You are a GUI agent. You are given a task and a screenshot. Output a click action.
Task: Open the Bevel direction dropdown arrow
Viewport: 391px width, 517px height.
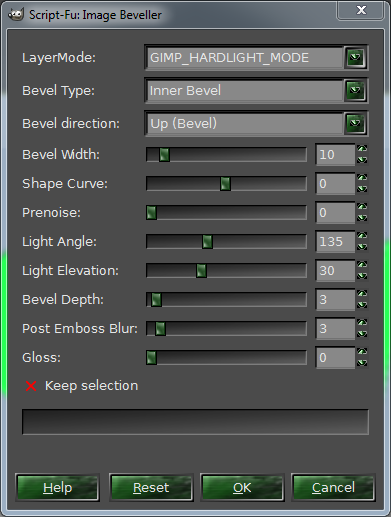tap(355, 123)
